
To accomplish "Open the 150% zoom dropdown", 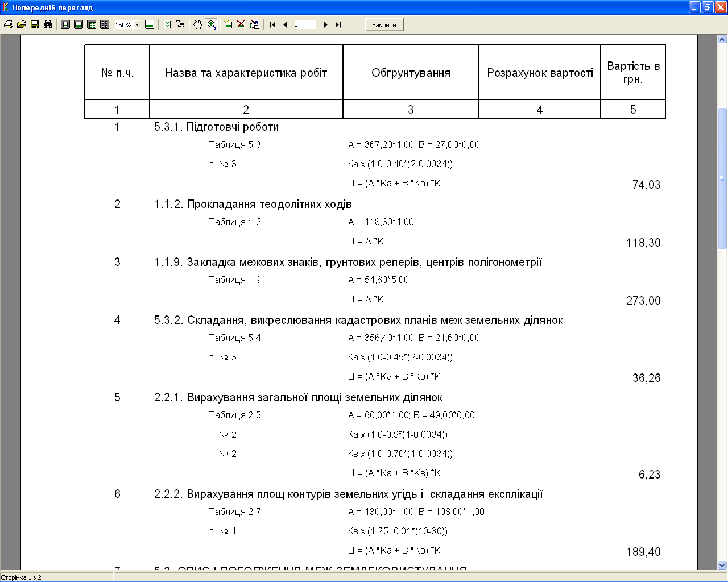I will tap(137, 25).
